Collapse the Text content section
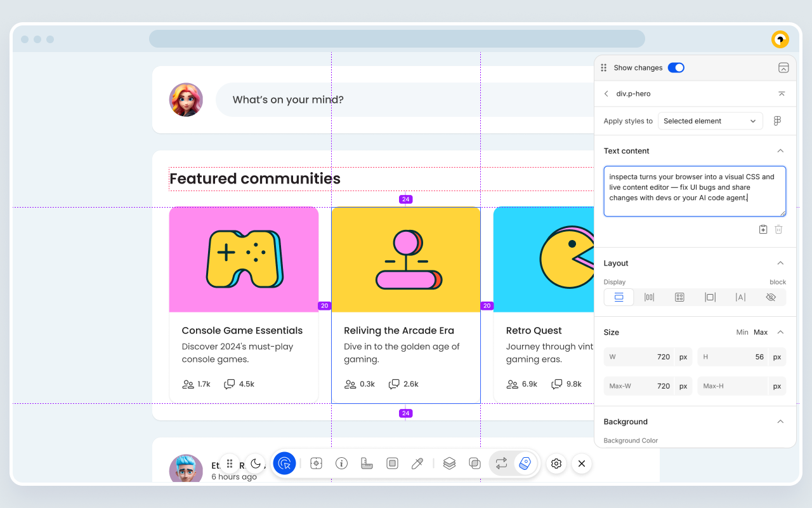This screenshot has height=508, width=812. tap(780, 151)
